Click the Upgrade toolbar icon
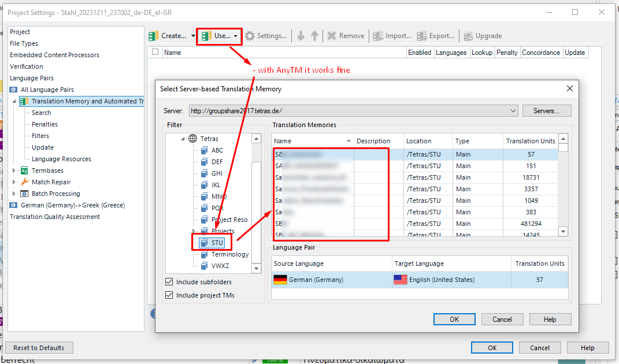Image resolution: width=619 pixels, height=364 pixels. tap(467, 35)
